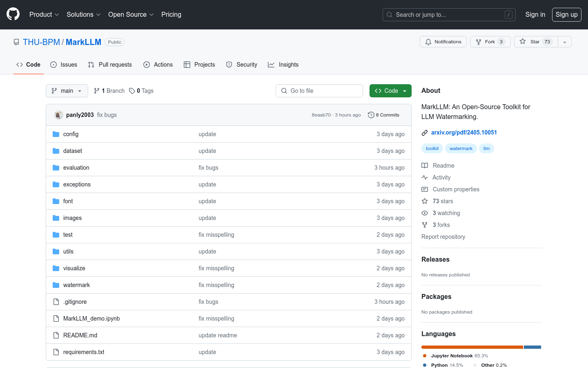The image size is (588, 368).
Task: Click the star icon beside 73 stars
Action: tap(425, 201)
